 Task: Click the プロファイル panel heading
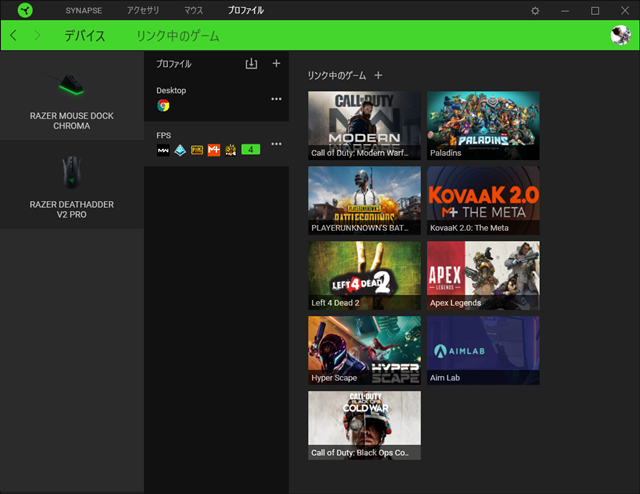[x=174, y=64]
